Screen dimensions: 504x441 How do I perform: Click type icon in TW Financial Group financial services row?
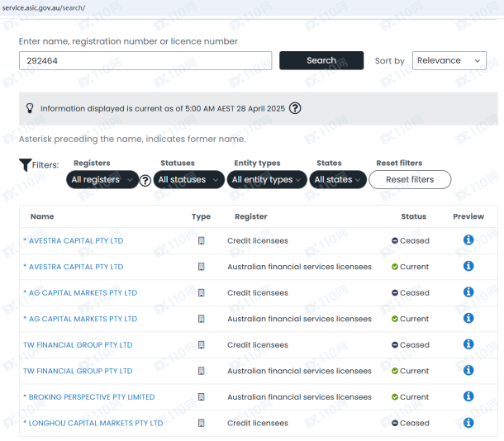[202, 371]
